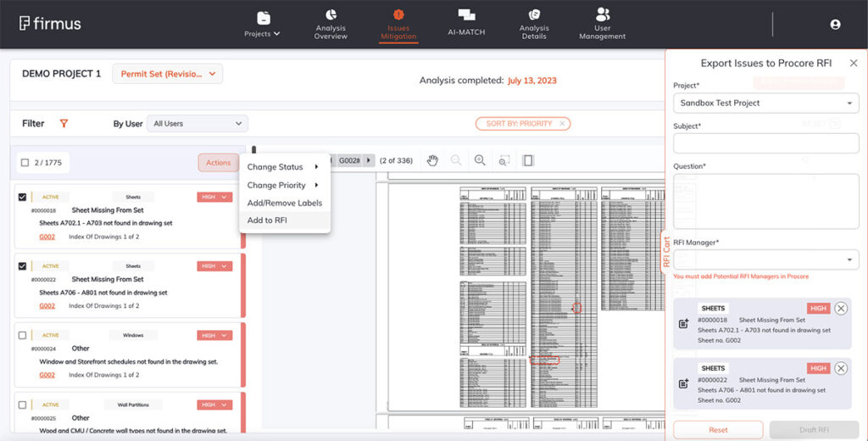Click the 'Sheet Missing From Set' title of #0000018
The width and height of the screenshot is (868, 441).
pyautogui.click(x=108, y=210)
